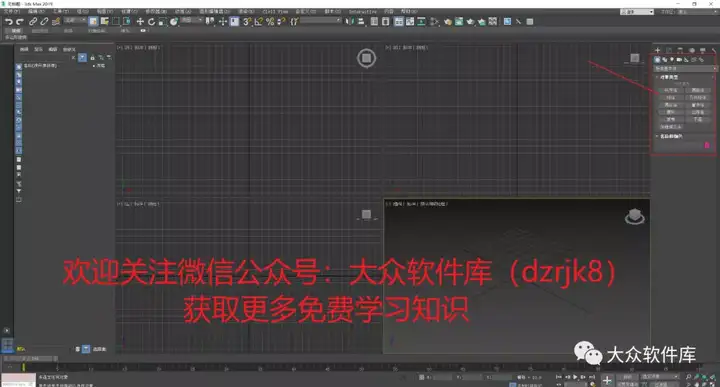Open Select by Name dialog icon

(105, 22)
